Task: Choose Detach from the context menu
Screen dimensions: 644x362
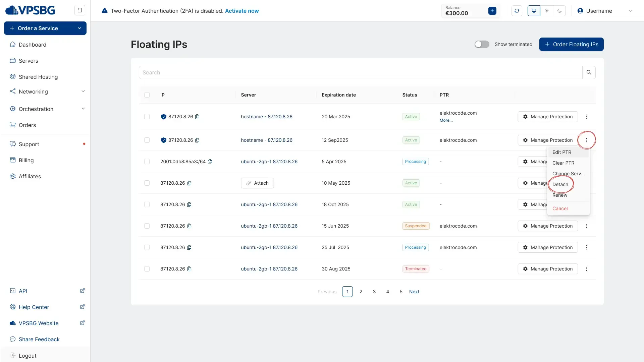Action: (x=560, y=184)
